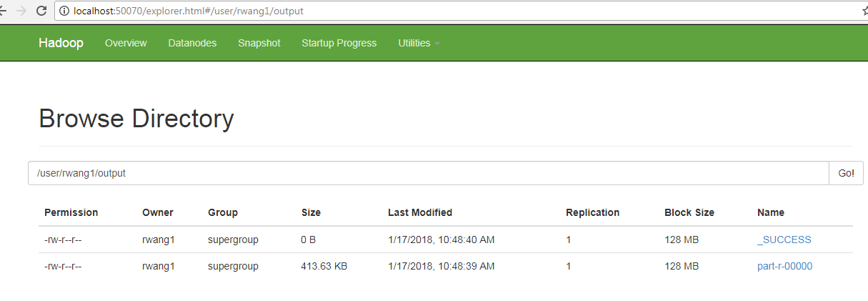Go to the Snapshot page
This screenshot has height=301, width=868.
(x=259, y=43)
